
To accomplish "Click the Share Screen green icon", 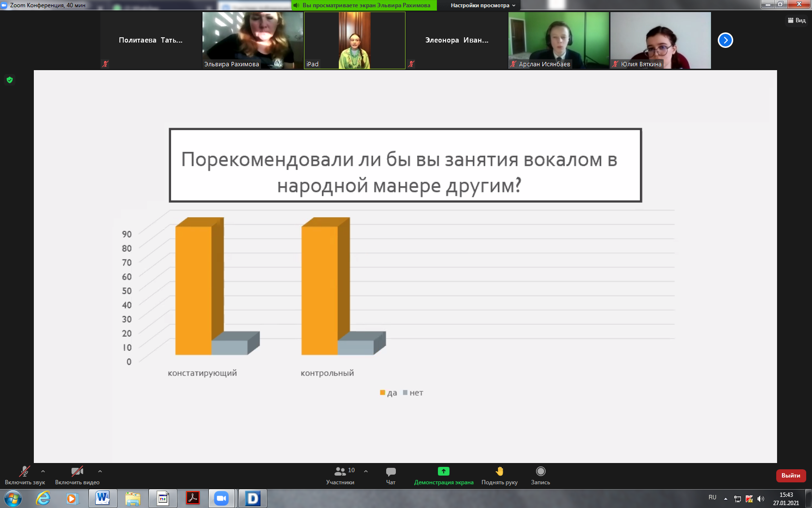I will (x=443, y=471).
